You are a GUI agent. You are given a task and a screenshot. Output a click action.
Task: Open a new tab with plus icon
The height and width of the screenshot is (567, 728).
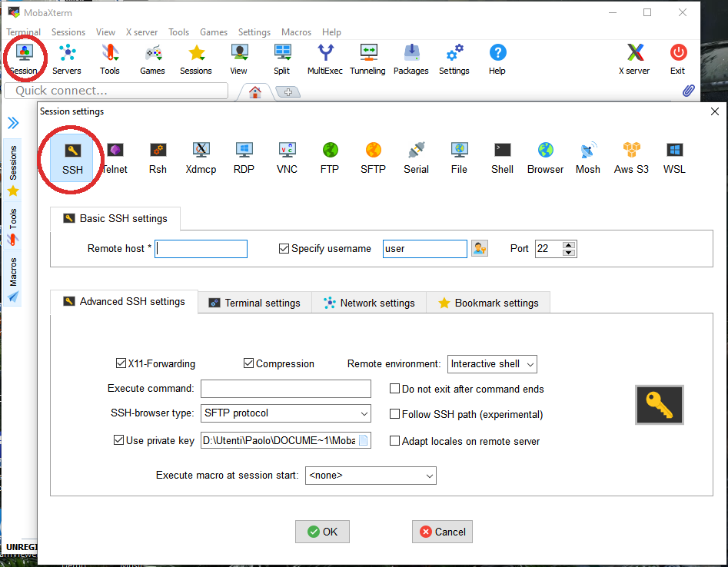pos(288,92)
